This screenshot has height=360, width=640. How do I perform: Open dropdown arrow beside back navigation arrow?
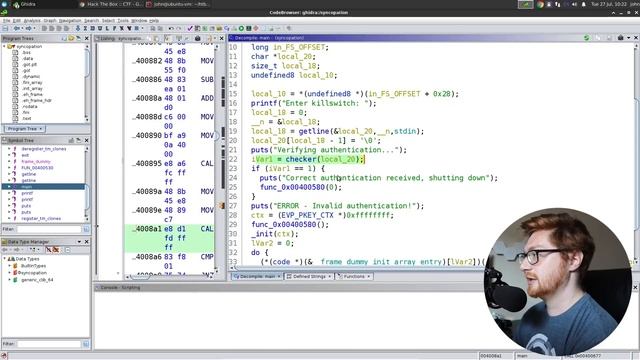point(22,29)
